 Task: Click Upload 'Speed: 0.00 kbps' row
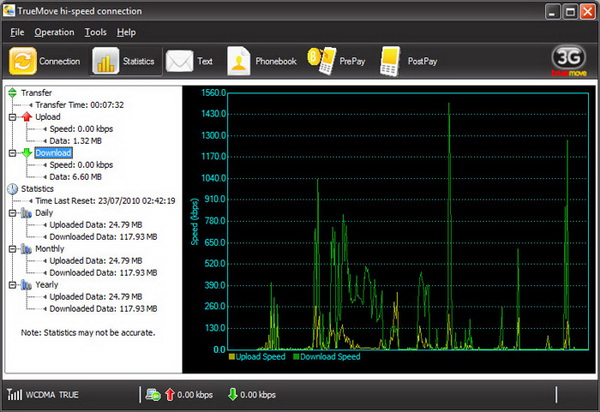(81, 129)
